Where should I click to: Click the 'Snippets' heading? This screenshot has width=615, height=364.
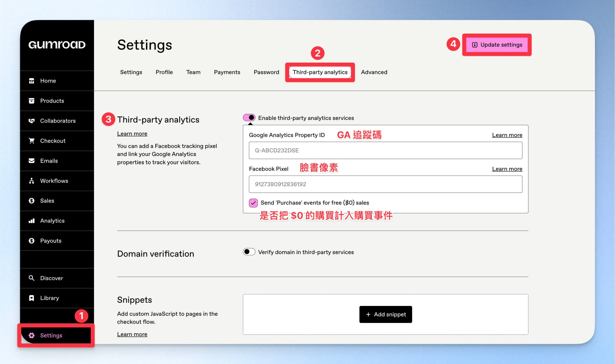[135, 300]
